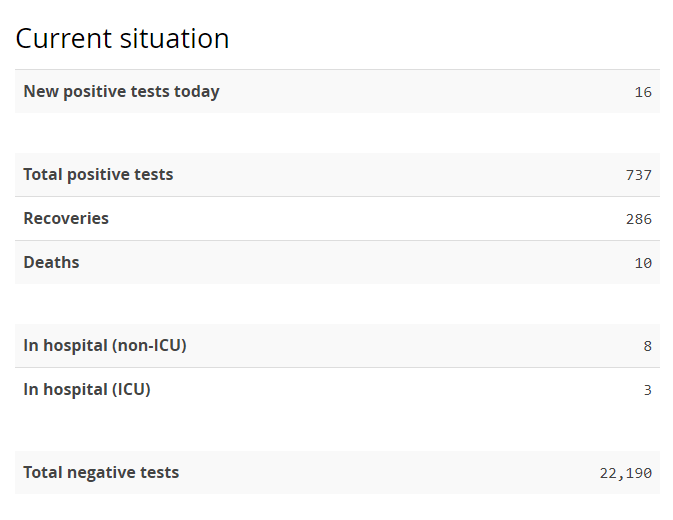Click the gap above the Total negative tests row
Viewport: 673px width, 520px height.
pos(337,431)
